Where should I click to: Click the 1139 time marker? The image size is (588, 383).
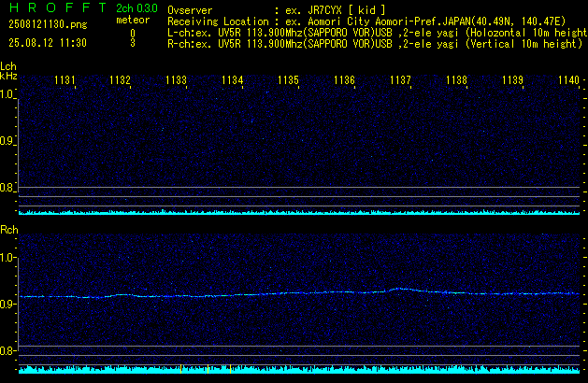[x=512, y=80]
